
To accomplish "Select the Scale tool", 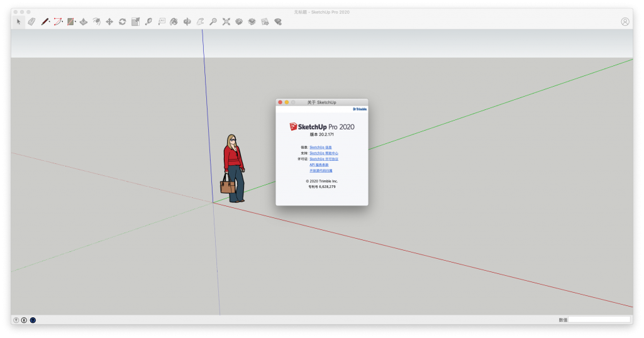I will [x=136, y=22].
